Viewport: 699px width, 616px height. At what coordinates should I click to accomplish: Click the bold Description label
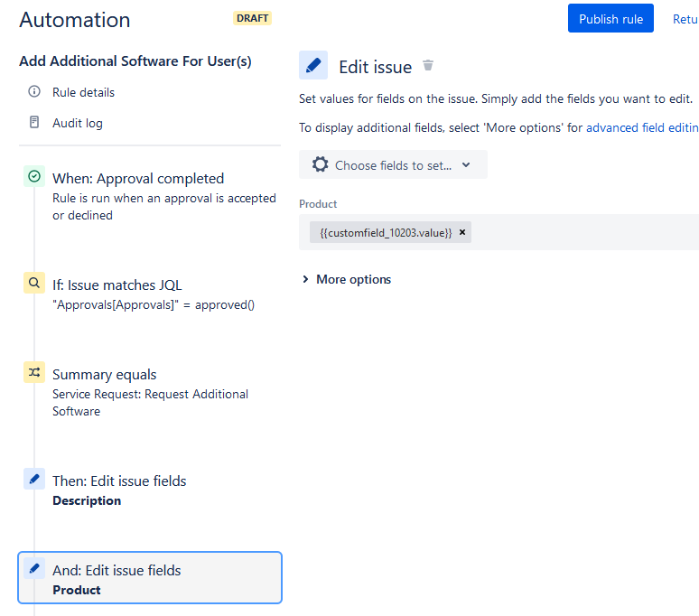(87, 501)
